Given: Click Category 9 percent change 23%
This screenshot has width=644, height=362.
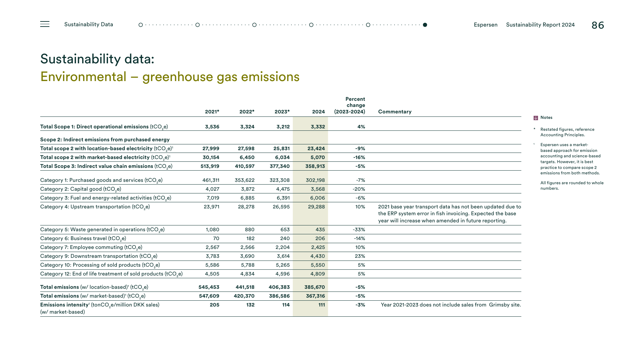Looking at the screenshot, I should pos(360,256).
